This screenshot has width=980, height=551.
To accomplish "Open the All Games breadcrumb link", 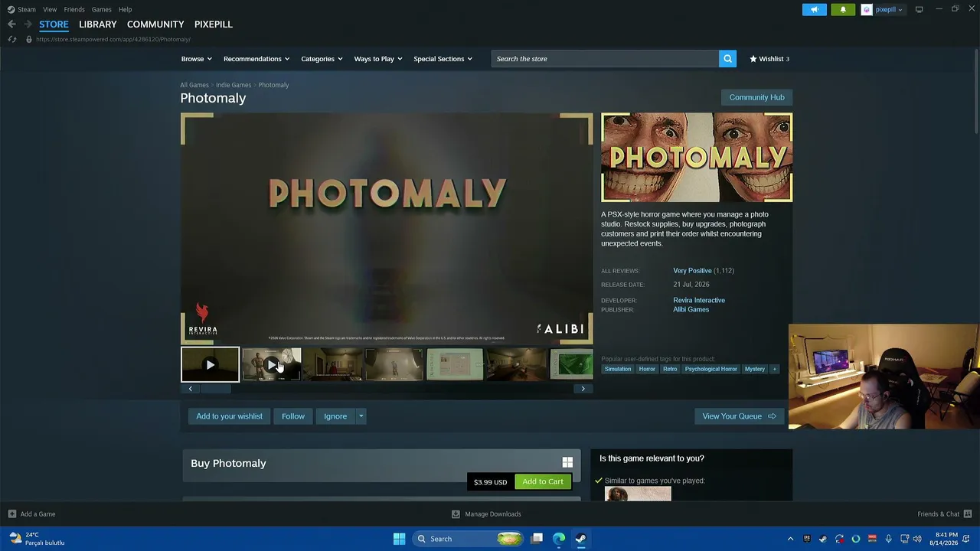I will click(x=194, y=85).
